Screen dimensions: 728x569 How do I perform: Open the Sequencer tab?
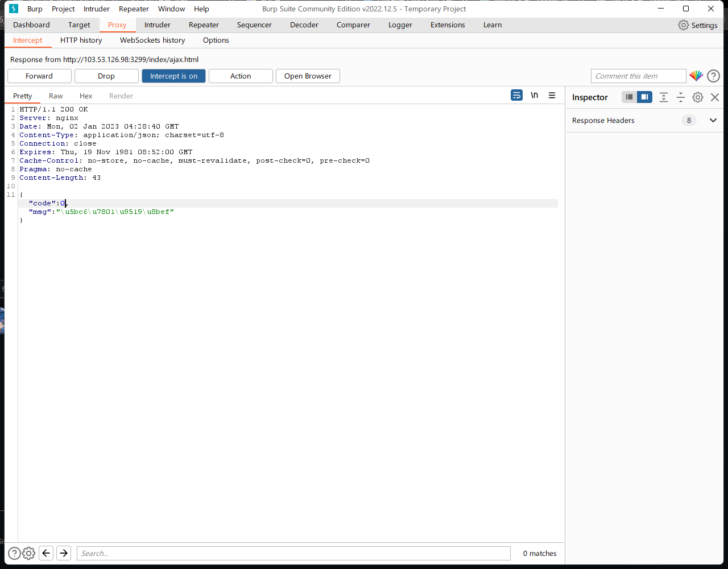pos(254,25)
